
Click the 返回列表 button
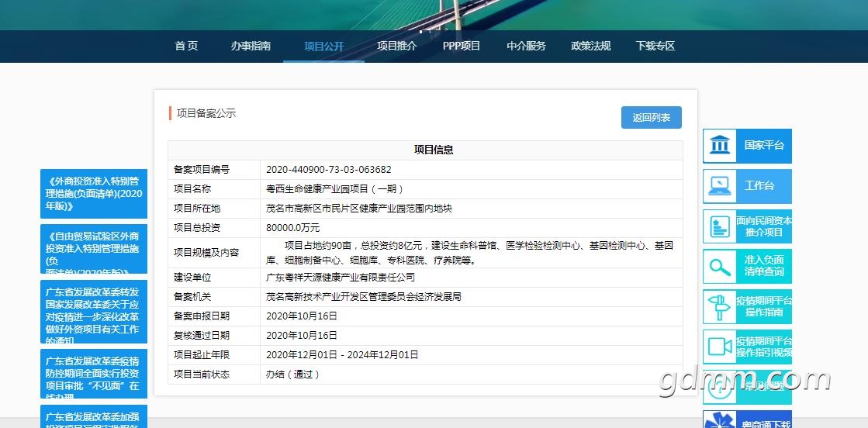pyautogui.click(x=652, y=117)
